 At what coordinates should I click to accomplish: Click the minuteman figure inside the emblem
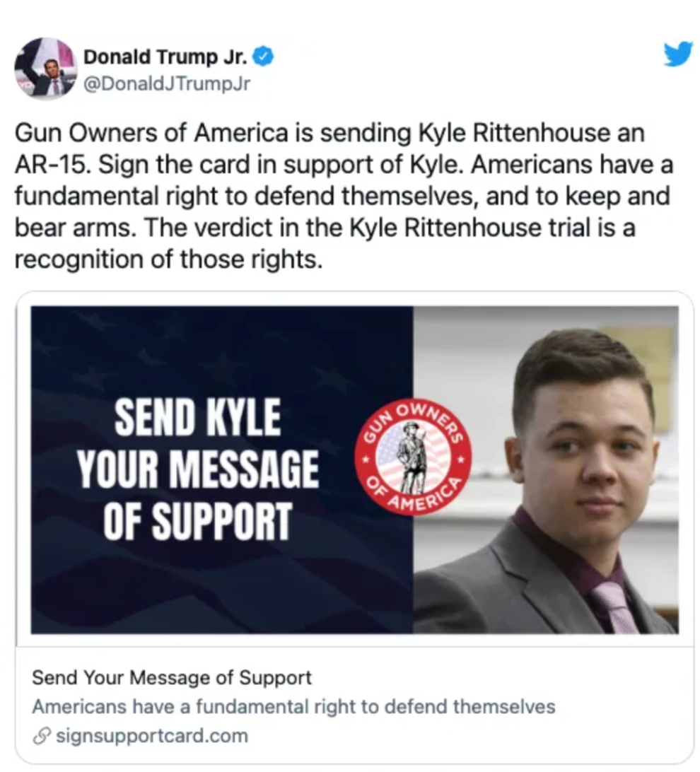(413, 457)
